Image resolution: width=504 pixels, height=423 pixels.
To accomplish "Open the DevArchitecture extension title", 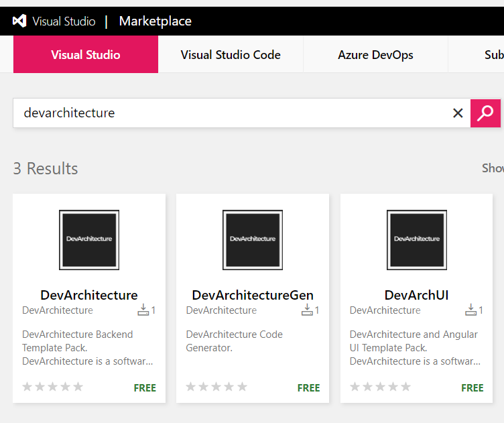I will point(89,295).
